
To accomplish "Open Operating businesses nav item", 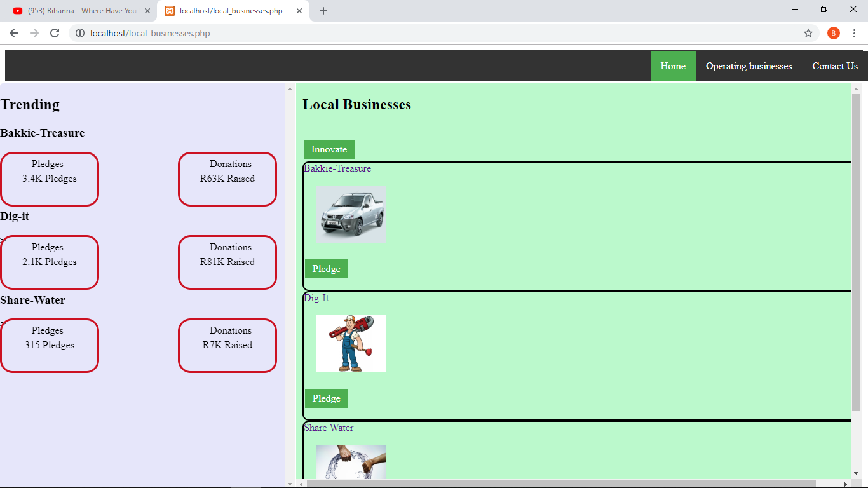I will [x=749, y=66].
